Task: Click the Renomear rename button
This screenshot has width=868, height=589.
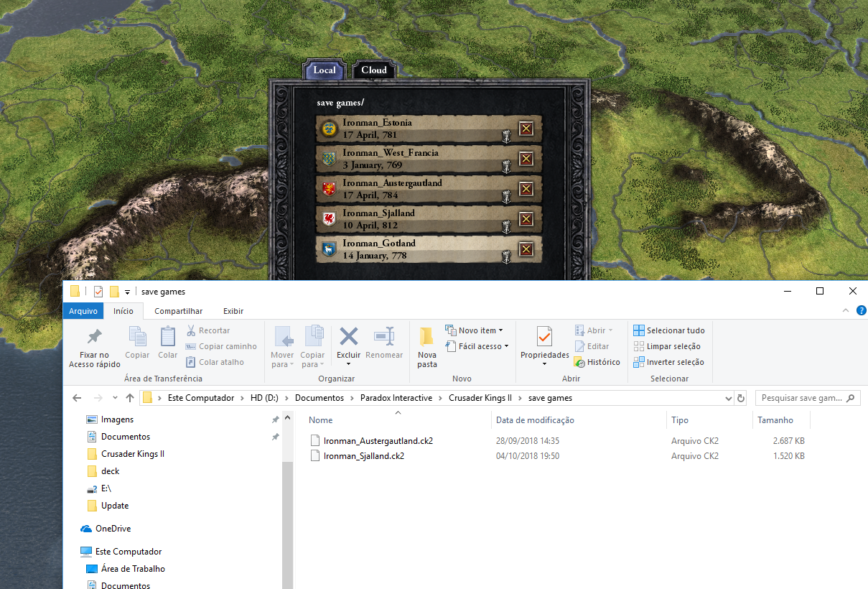Action: pos(384,343)
